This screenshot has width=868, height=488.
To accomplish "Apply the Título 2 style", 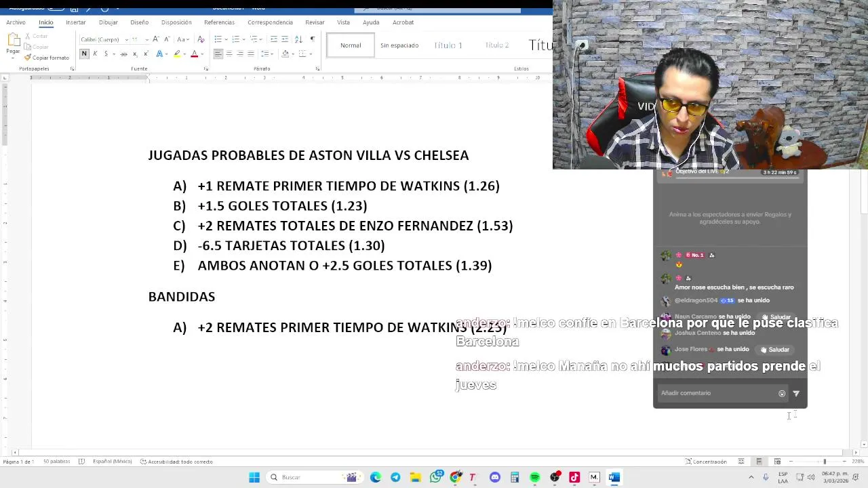I will 496,45.
